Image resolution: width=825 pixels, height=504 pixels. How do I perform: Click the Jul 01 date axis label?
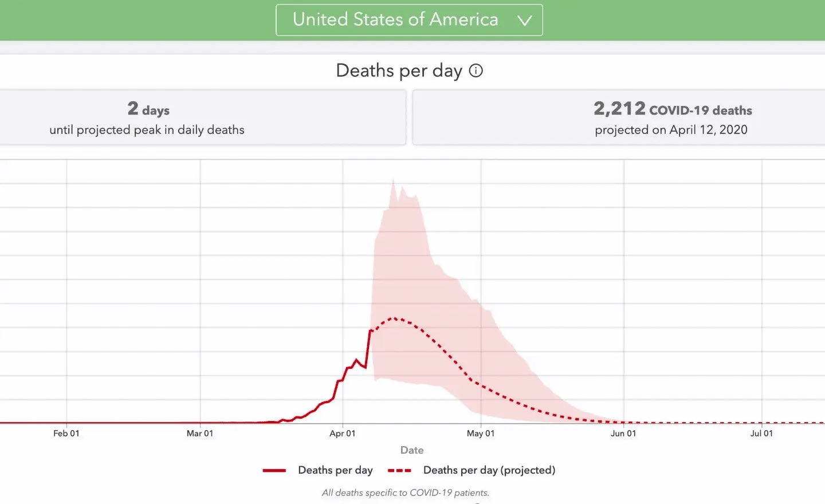coord(761,434)
